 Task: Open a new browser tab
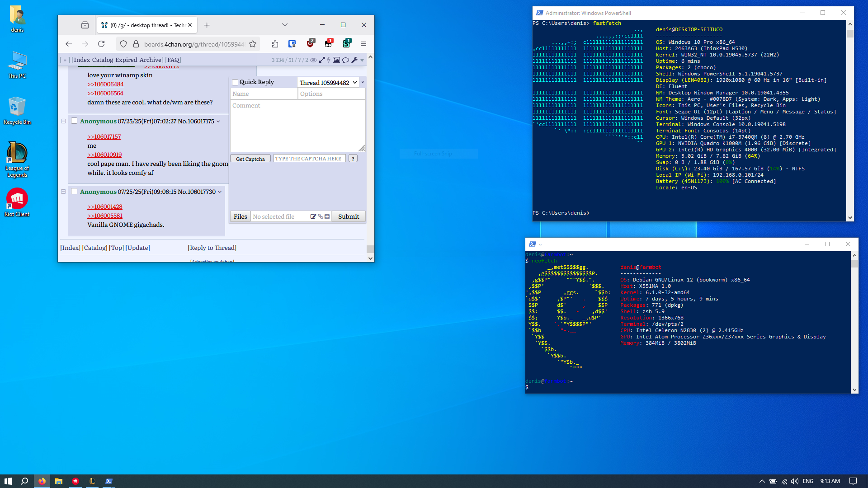coord(207,25)
